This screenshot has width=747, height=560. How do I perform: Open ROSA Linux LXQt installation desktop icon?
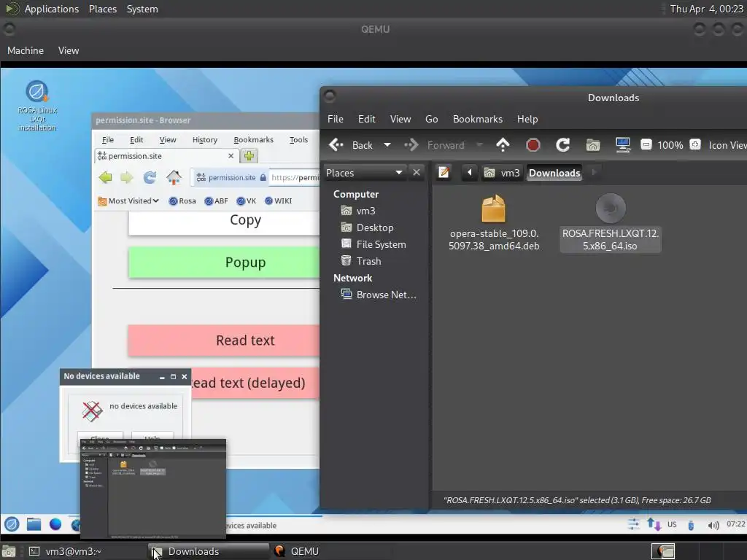pyautogui.click(x=37, y=106)
